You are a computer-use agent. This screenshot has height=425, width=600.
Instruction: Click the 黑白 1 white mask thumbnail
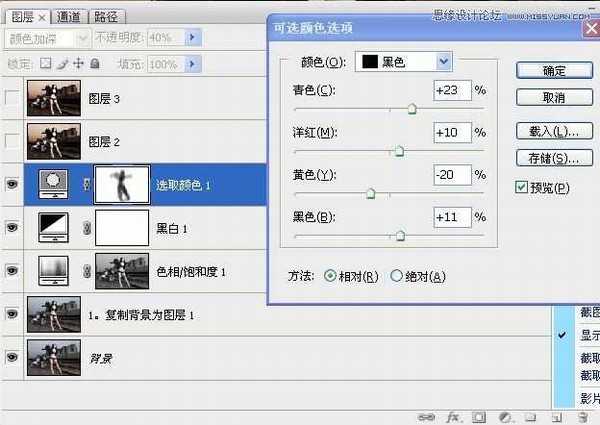coord(122,228)
